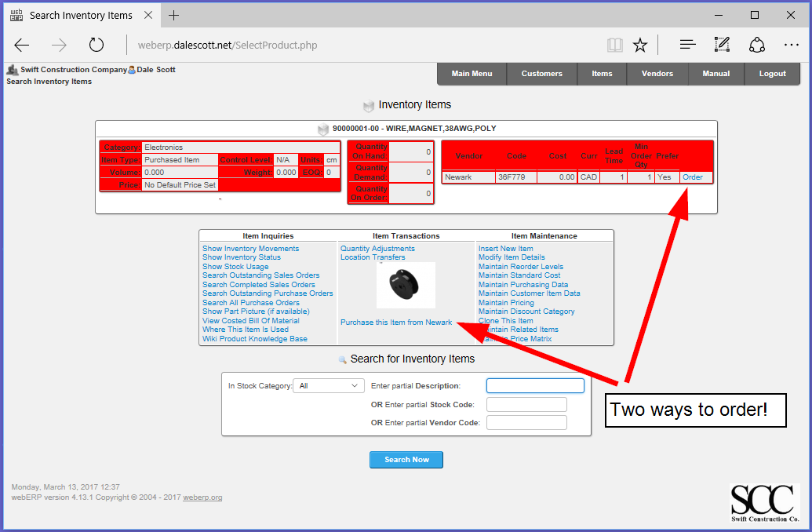Click the box icon beside Inventory Items heading
The height and width of the screenshot is (532, 812).
point(369,106)
